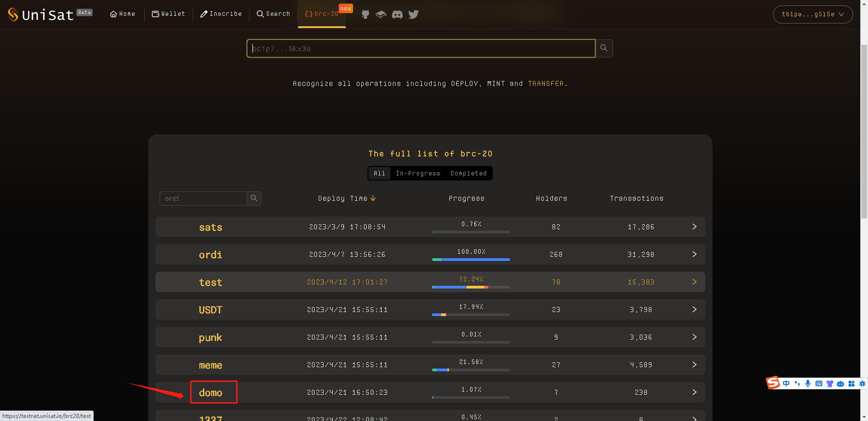Open the Wallet menu item
This screenshot has width=868, height=421.
pos(169,14)
